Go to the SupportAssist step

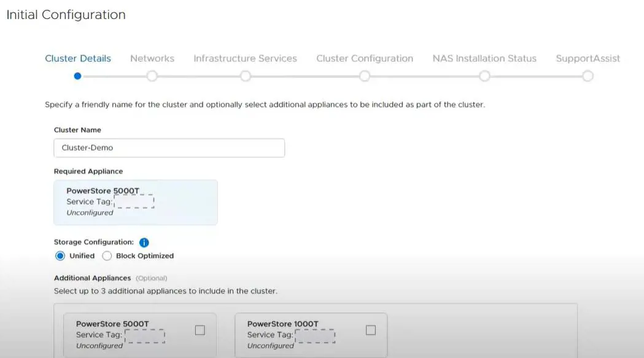588,58
